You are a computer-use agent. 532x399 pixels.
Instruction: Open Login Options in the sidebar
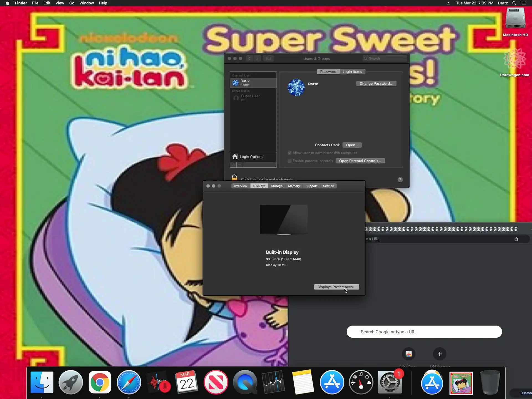(251, 157)
